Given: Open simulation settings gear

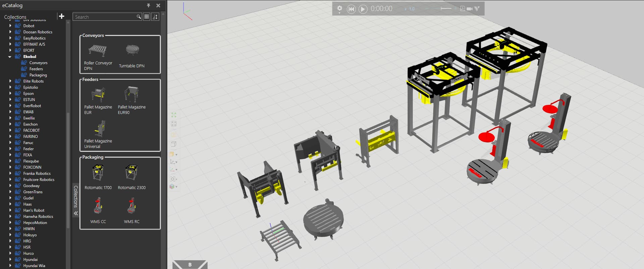Looking at the screenshot, I should point(339,8).
